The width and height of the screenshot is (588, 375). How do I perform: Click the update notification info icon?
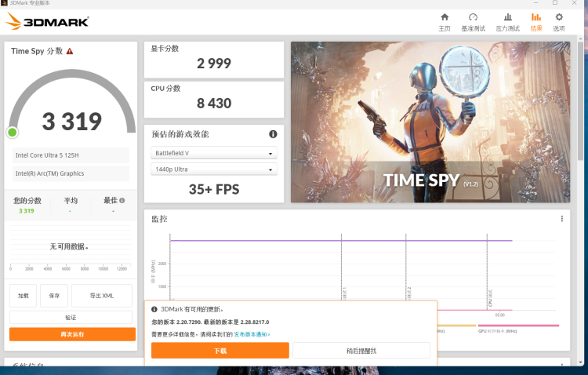coord(154,309)
